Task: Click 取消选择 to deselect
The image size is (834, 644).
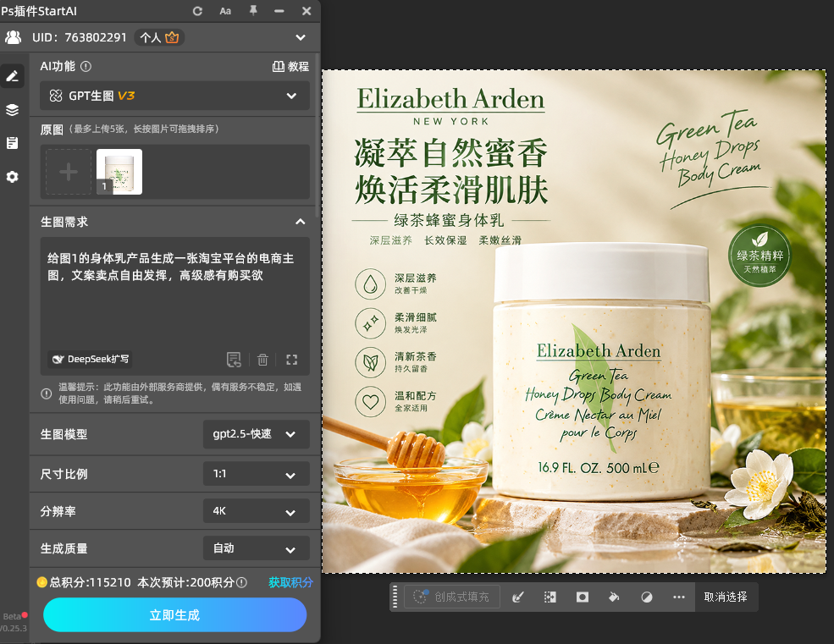Action: pyautogui.click(x=726, y=597)
